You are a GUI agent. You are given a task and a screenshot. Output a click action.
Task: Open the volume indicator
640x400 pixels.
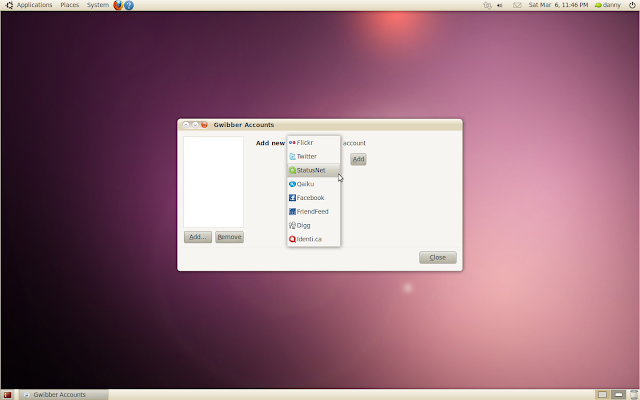(500, 5)
